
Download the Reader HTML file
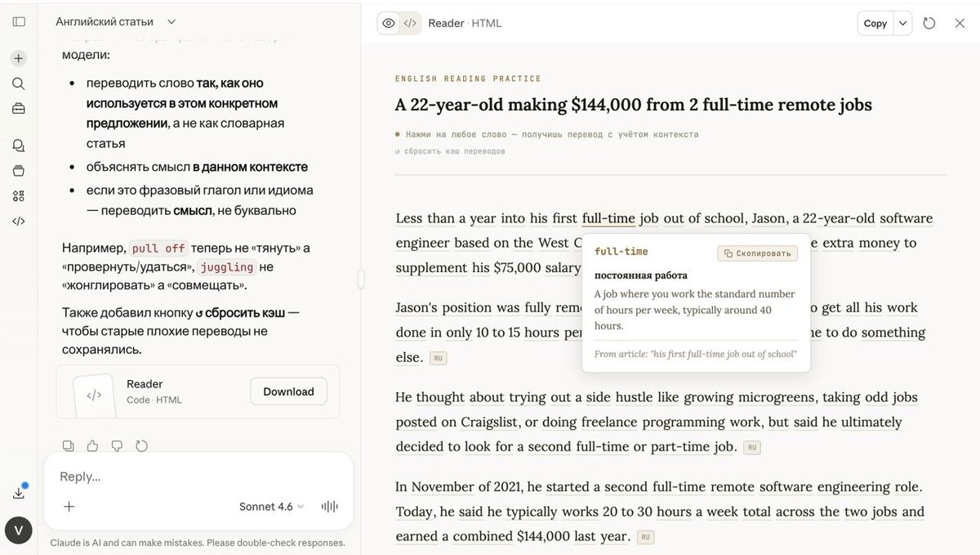point(288,392)
